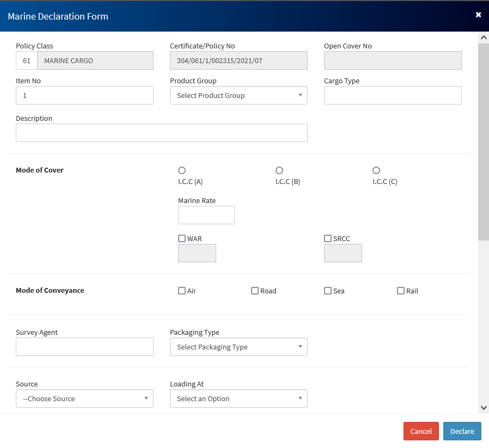Click into the Marine Rate field
The height and width of the screenshot is (448, 489).
coord(206,215)
